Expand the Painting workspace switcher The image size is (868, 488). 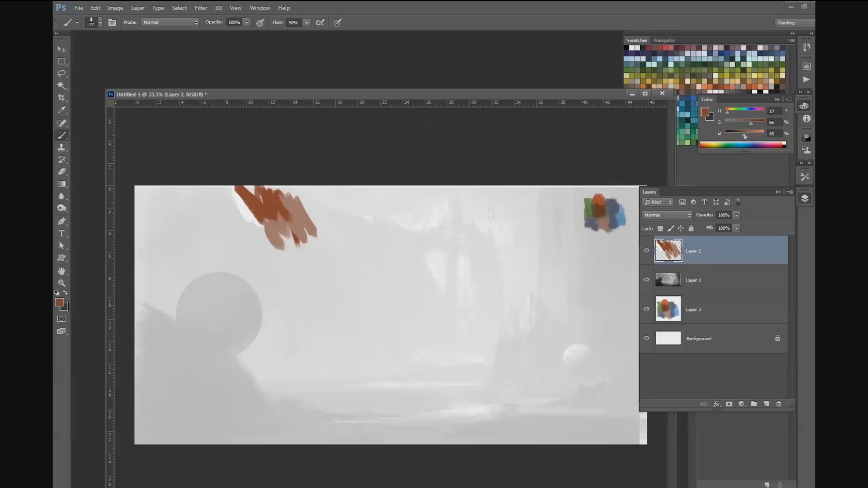coord(794,23)
